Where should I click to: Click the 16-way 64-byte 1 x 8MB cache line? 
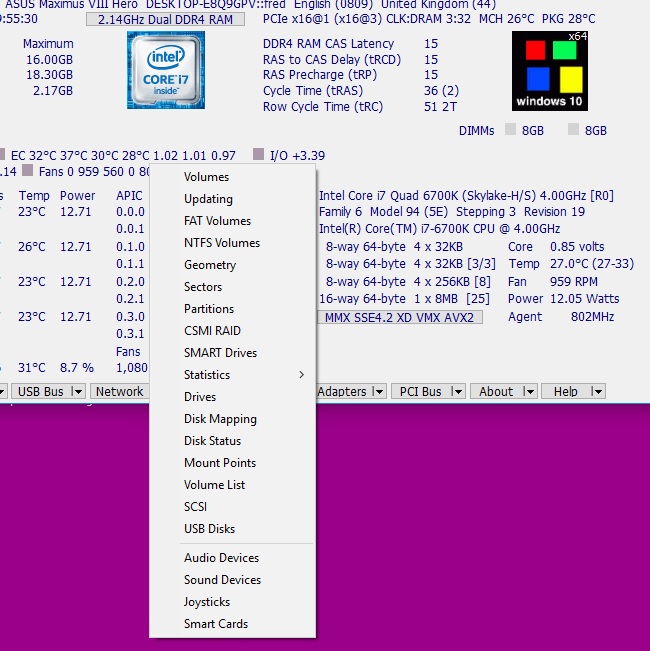404,299
